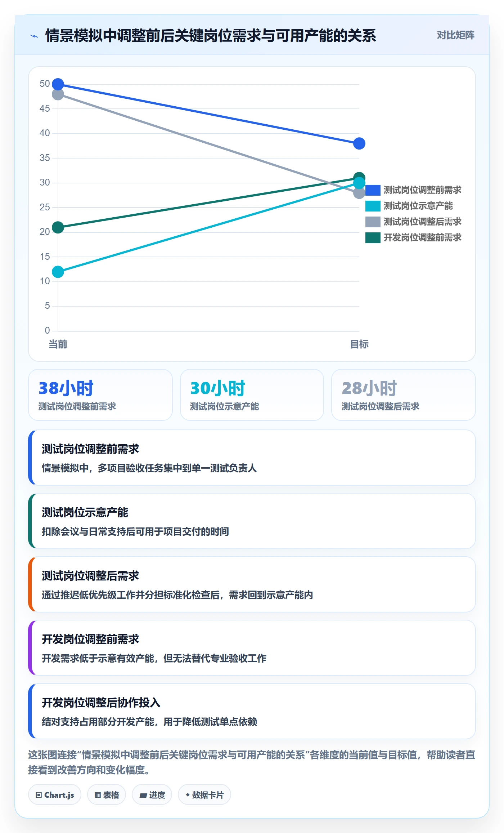Click y-axis label 50
The width and height of the screenshot is (504, 833).
[45, 84]
